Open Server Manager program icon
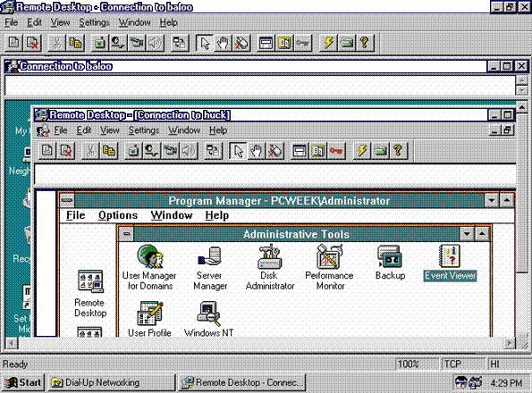Screen dimensions: 532x393 click(210, 268)
